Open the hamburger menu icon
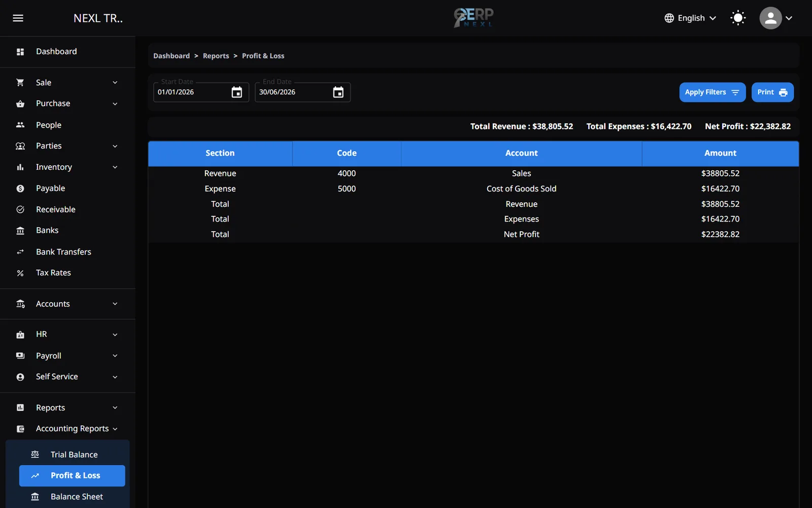The width and height of the screenshot is (812, 508). coord(18,18)
